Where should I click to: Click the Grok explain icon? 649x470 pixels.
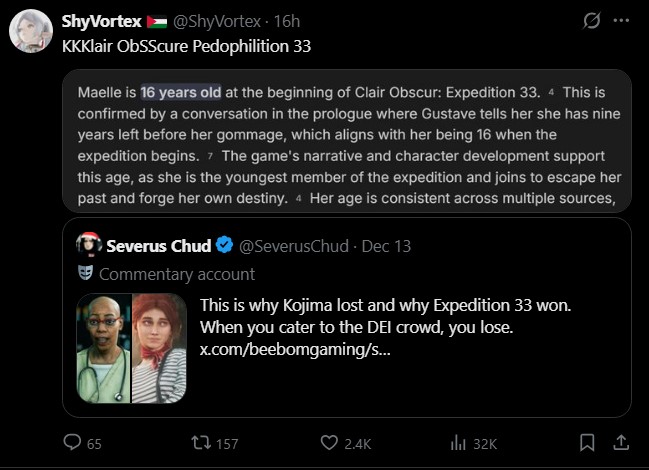(592, 20)
